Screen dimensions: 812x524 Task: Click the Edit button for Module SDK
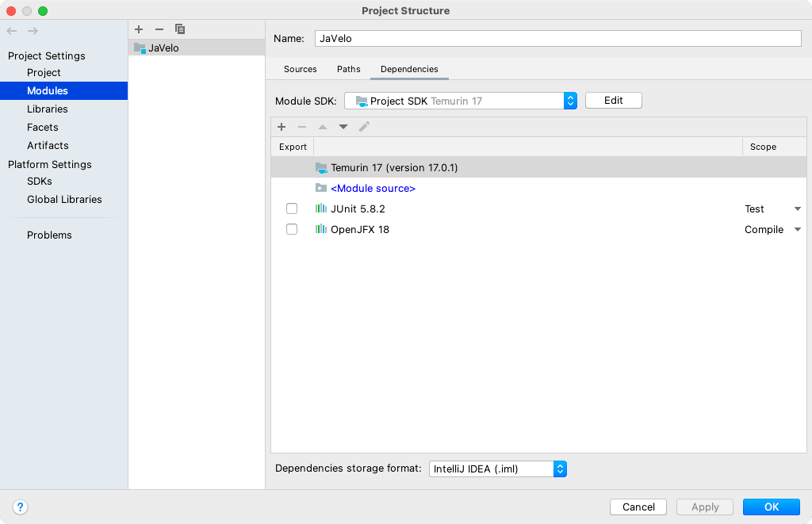(614, 101)
